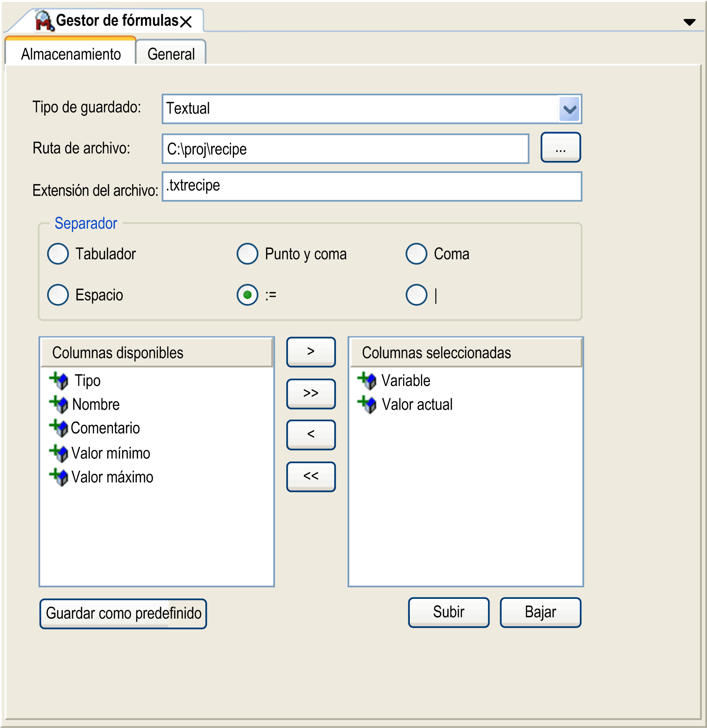The width and height of the screenshot is (707, 728).
Task: Click the Extensión del archivo text field
Action: [x=372, y=186]
